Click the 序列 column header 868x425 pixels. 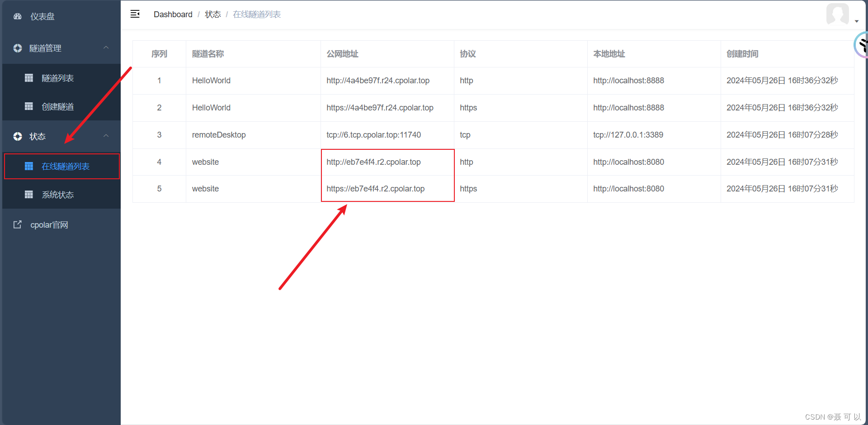159,54
